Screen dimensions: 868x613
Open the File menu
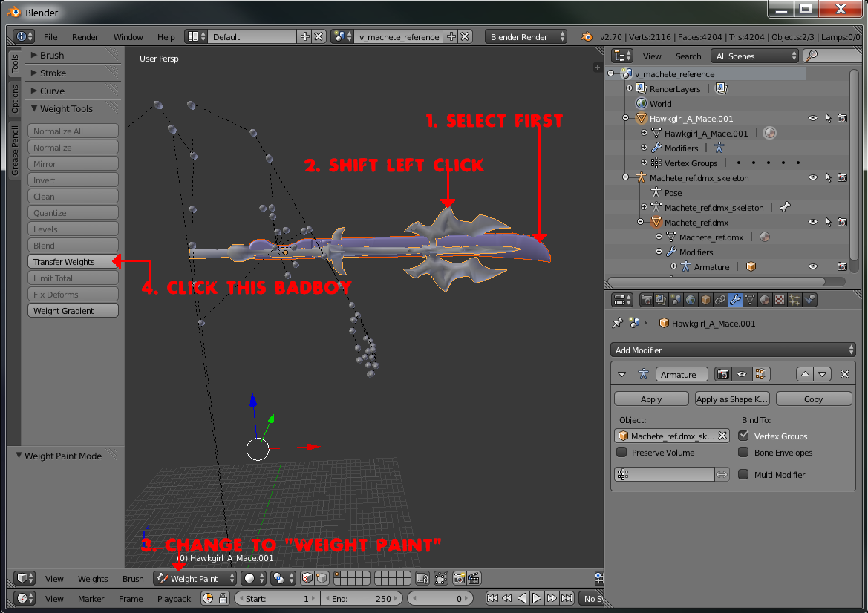point(50,37)
